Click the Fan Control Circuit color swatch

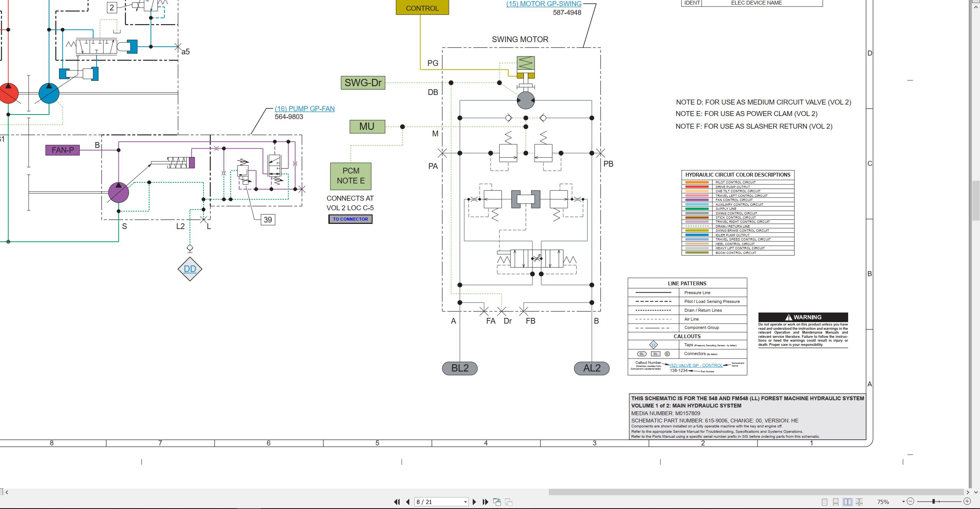tap(697, 200)
